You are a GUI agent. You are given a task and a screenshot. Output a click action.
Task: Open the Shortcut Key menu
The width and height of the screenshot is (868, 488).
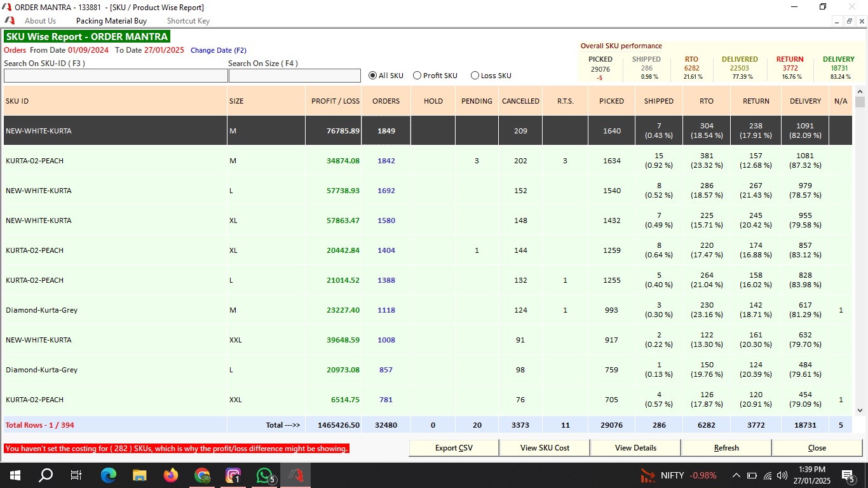188,21
